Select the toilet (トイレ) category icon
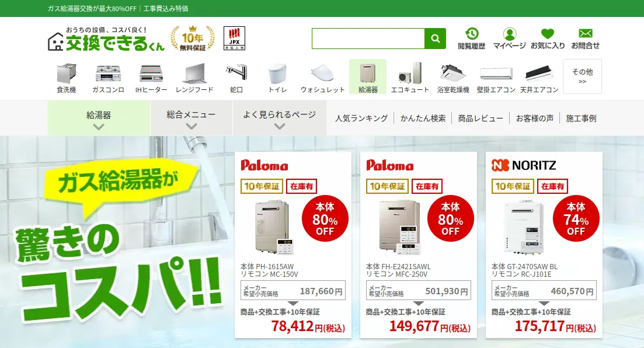Viewport: 644px width, 348px height. [x=277, y=77]
